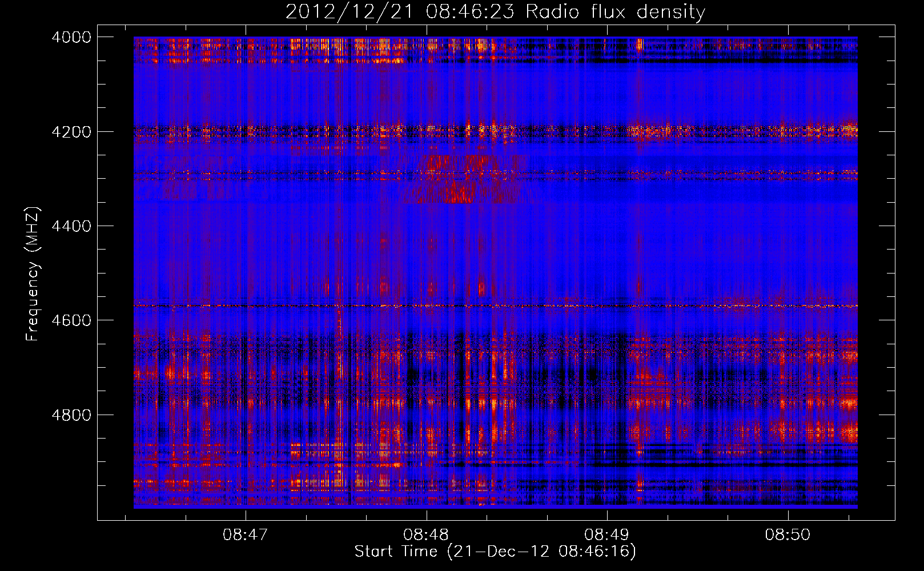
Task: Select the 4000 frequency axis label
Action: 71,37
